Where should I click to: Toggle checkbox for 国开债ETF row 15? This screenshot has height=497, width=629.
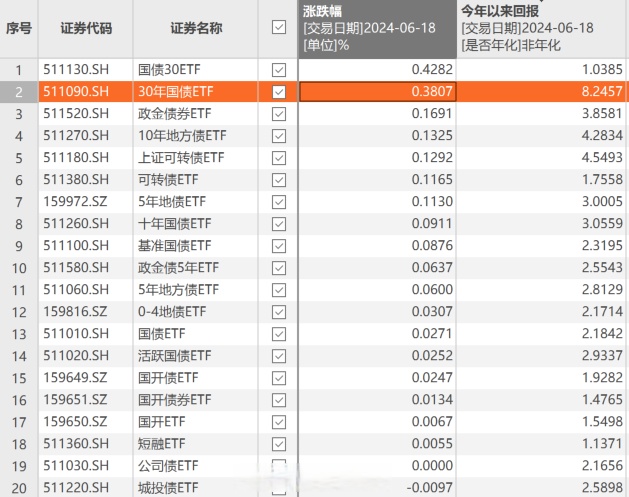pyautogui.click(x=279, y=378)
